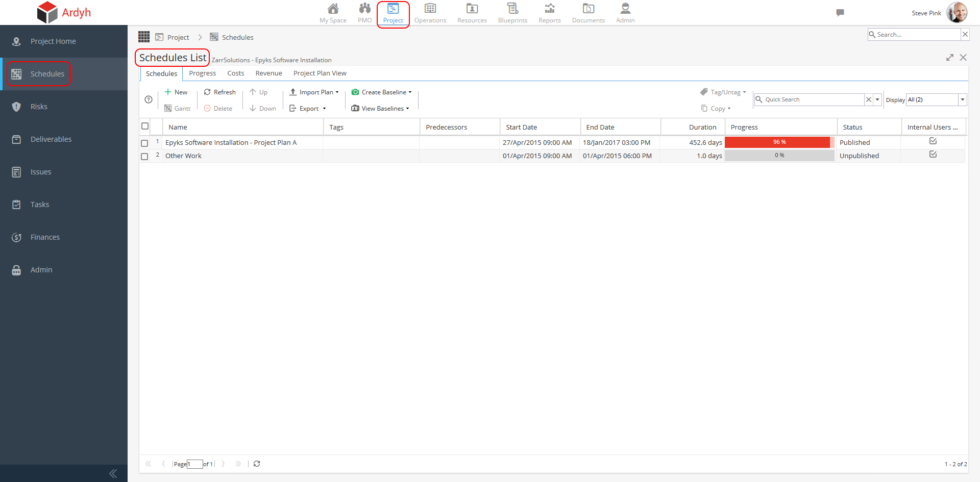Click the 96% progress bar of Project Plan A
Viewport: 980px width, 482px height.
(779, 142)
